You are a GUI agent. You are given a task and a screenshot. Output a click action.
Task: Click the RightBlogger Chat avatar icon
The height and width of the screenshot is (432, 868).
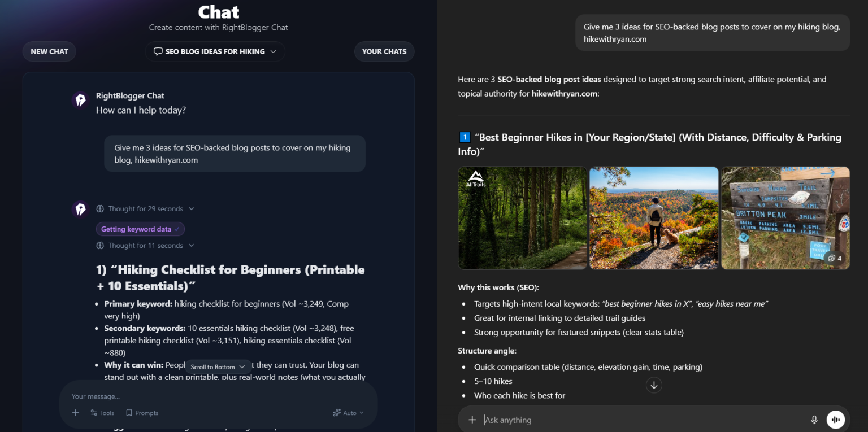[x=80, y=100]
